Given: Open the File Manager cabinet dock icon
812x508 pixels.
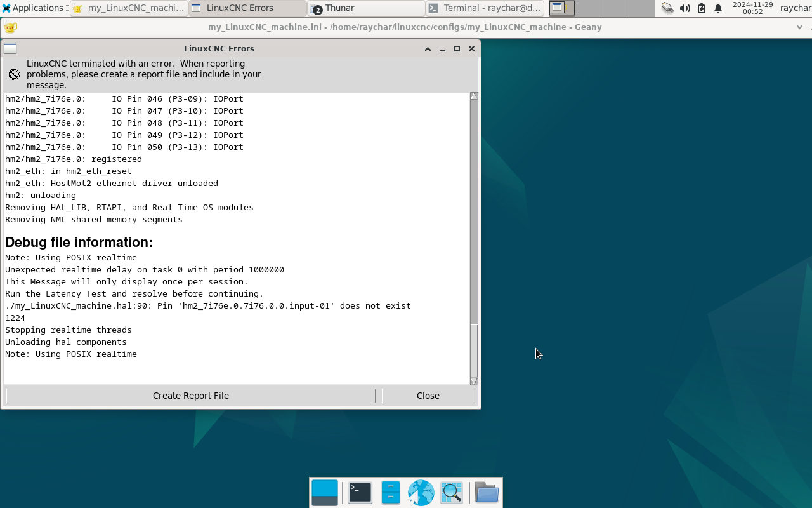Looking at the screenshot, I should [x=391, y=493].
